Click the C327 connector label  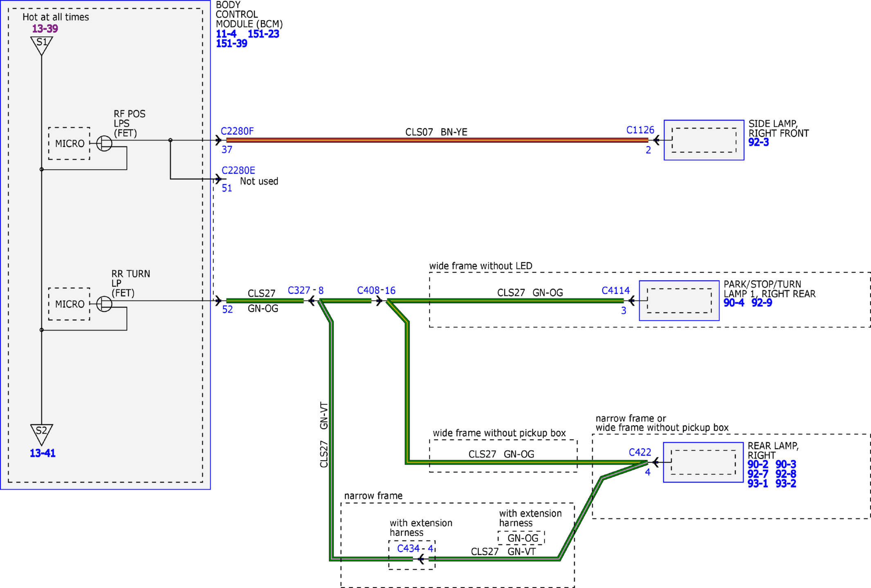tap(299, 290)
